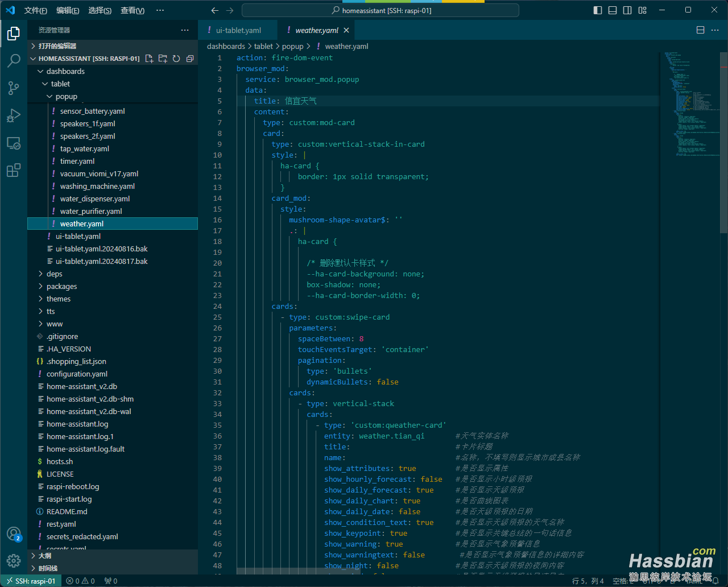
Task: Open forwarded ports status item
Action: 111,581
